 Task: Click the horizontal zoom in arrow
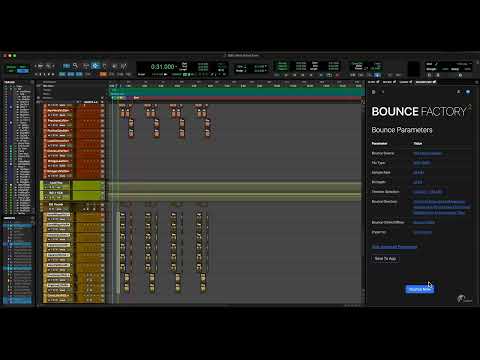[x=53, y=66]
